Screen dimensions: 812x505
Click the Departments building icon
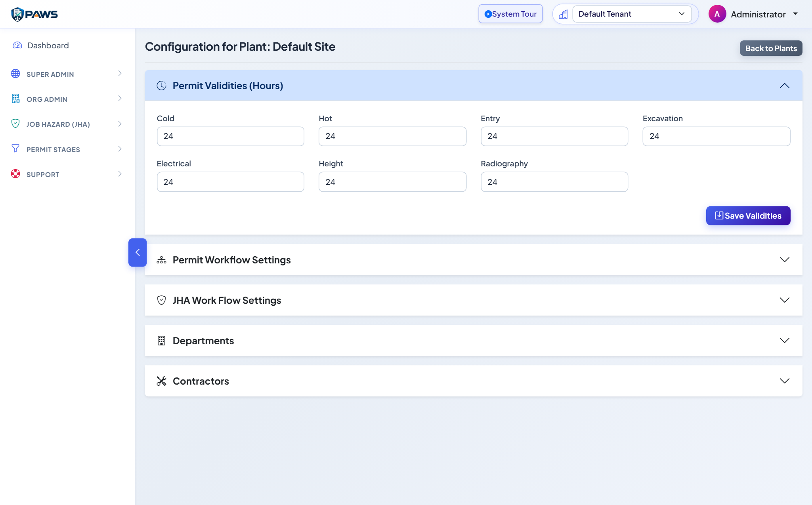161,341
